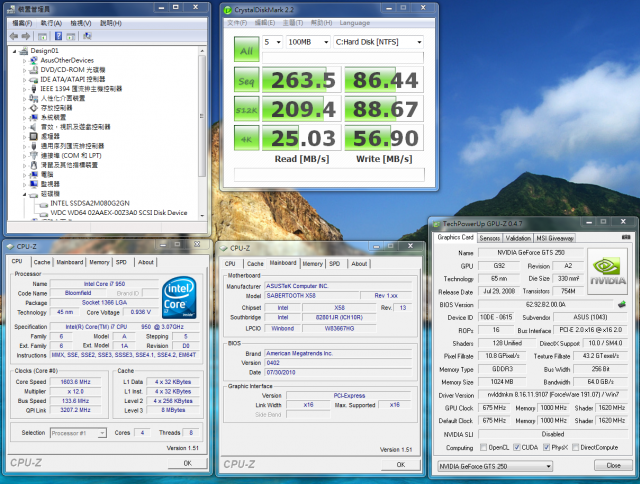Open the MSI Giveaway tab in GPU-Z
The image size is (640, 484).
[555, 238]
